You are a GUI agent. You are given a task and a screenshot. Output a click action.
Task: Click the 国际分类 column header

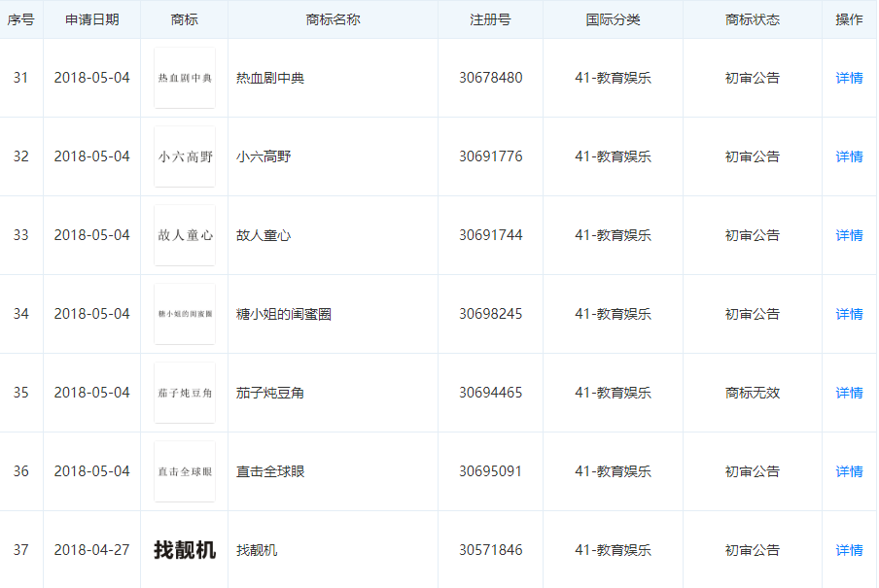coord(613,19)
